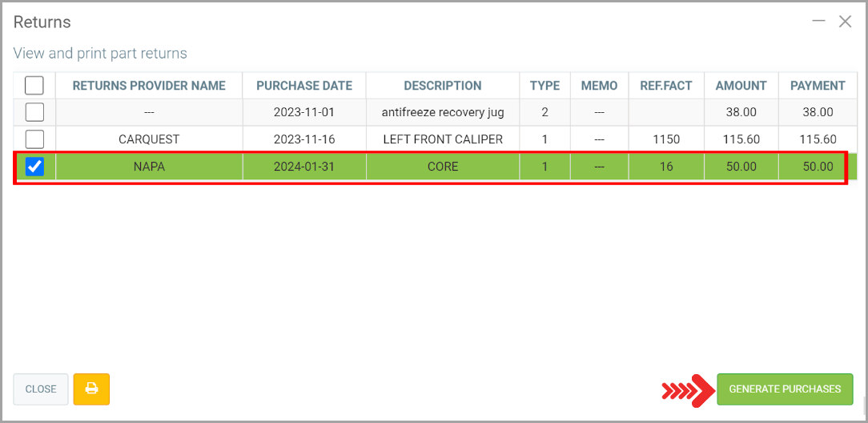This screenshot has width=868, height=423.
Task: Close the Returns dialog with X
Action: point(845,22)
